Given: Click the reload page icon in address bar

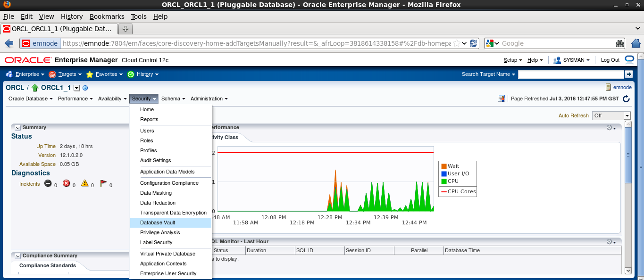Looking at the screenshot, I should coord(473,43).
